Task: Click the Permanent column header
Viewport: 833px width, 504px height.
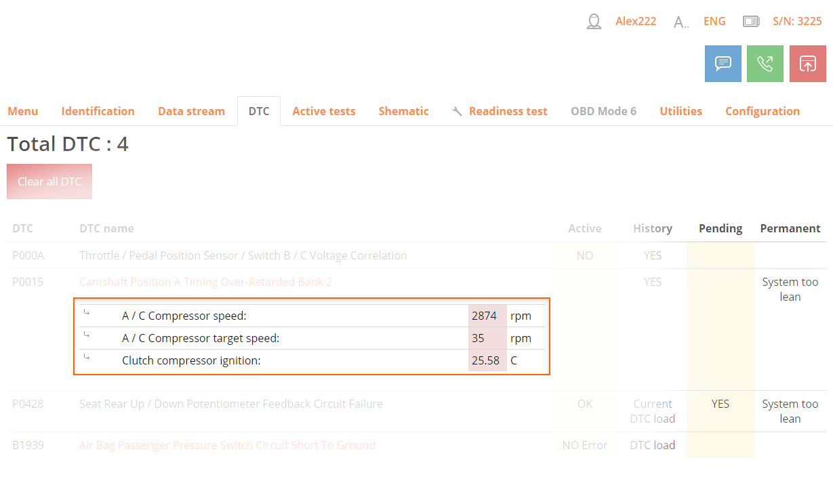Action: pos(790,228)
